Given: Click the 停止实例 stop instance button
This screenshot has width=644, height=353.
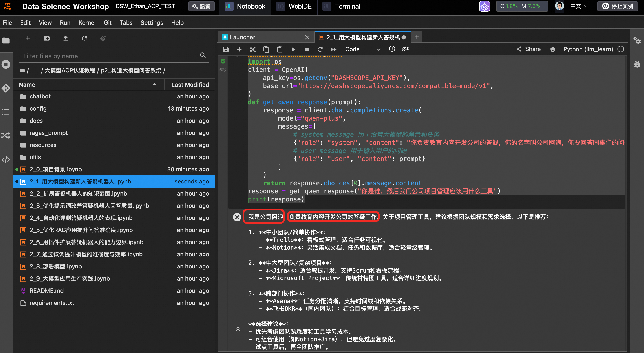Looking at the screenshot, I should coord(618,6).
